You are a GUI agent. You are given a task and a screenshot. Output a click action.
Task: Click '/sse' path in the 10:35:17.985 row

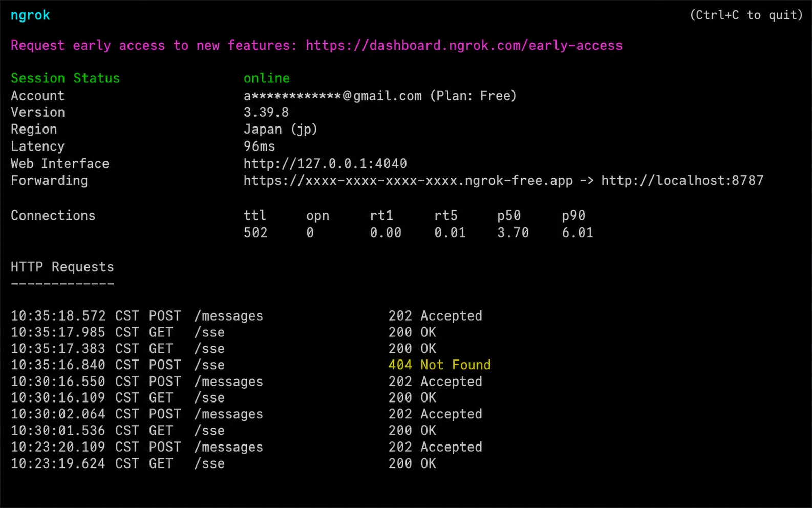[x=209, y=332]
